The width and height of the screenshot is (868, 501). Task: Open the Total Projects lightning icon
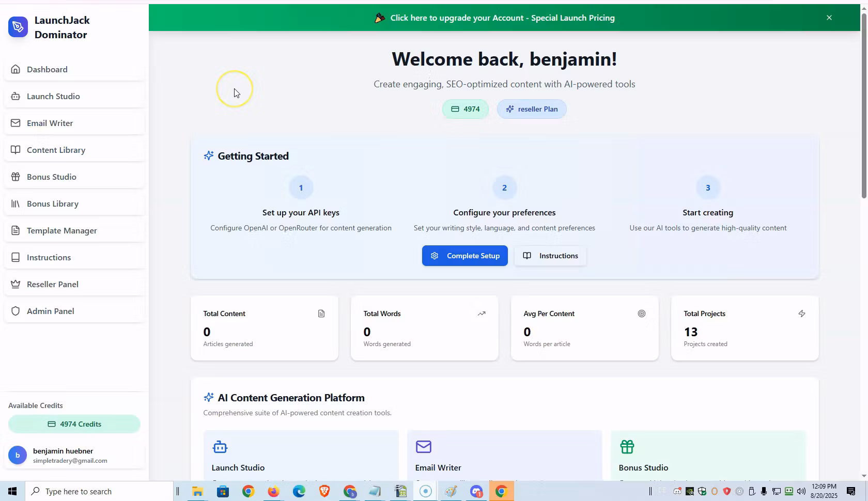pos(802,314)
